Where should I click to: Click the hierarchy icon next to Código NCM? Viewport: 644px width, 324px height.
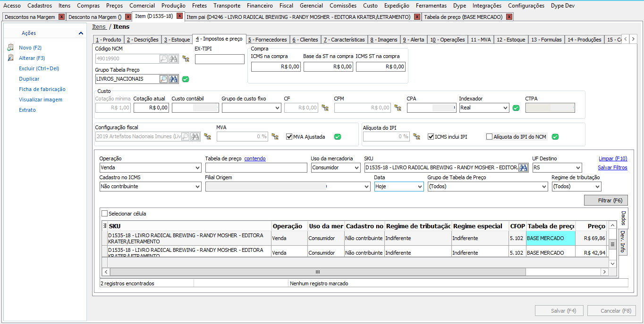(186, 59)
